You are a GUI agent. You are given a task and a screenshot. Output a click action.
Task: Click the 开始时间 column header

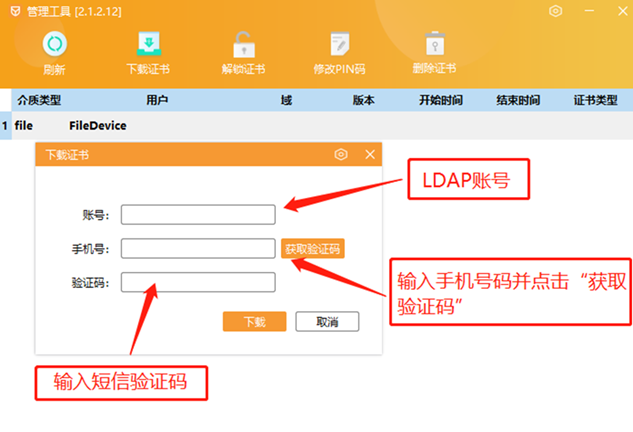click(441, 100)
